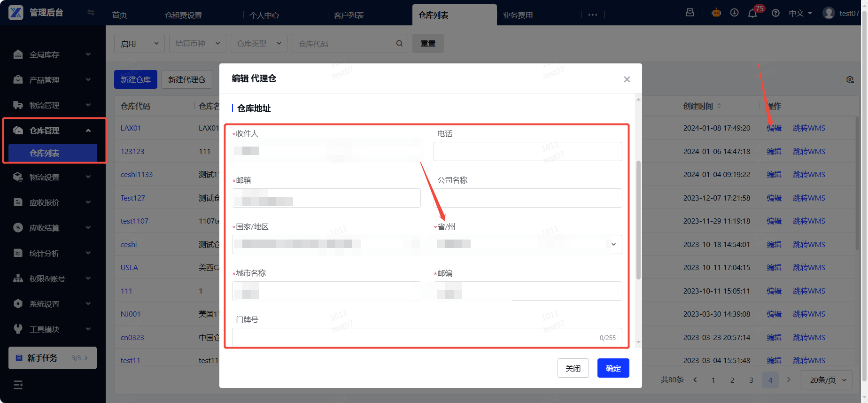Viewport: 868px width, 403px height.
Task: Open the 启用 status filter dropdown
Action: [139, 43]
